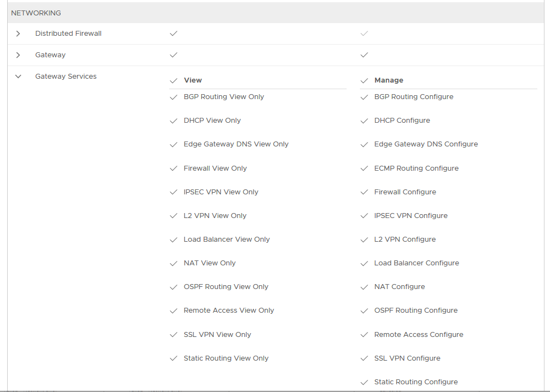
Task: Click checkmark beside L2 VPN View Only
Action: (174, 216)
